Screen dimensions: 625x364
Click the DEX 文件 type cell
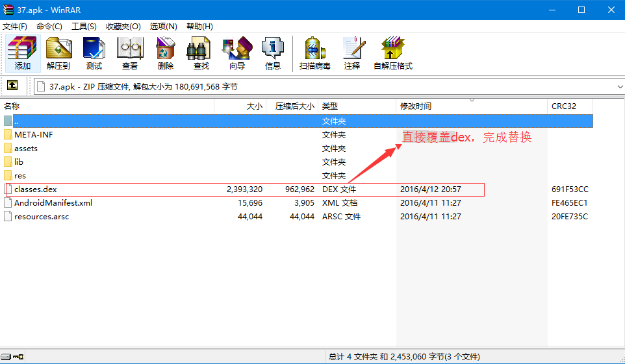pyautogui.click(x=338, y=189)
